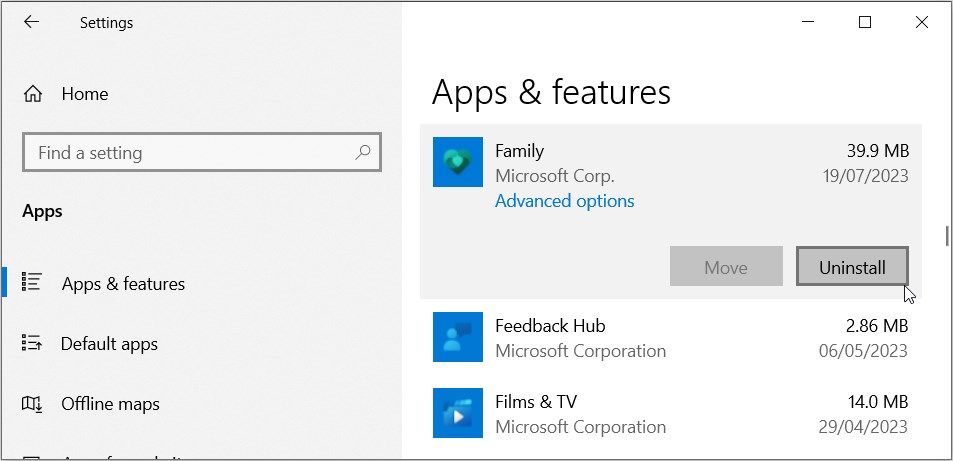Click the Home icon in sidebar
Viewport: 953px width, 461px height.
(33, 94)
